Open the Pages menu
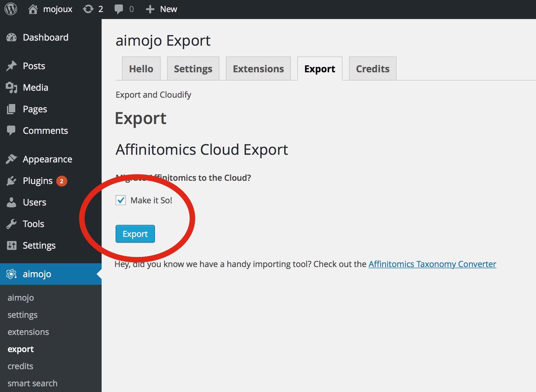536x392 pixels. (51, 109)
